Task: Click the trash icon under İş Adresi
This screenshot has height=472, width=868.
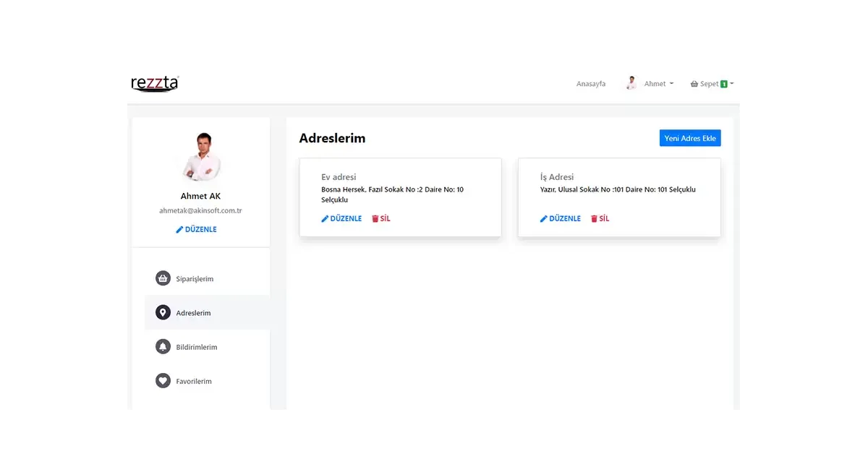Action: click(x=594, y=218)
